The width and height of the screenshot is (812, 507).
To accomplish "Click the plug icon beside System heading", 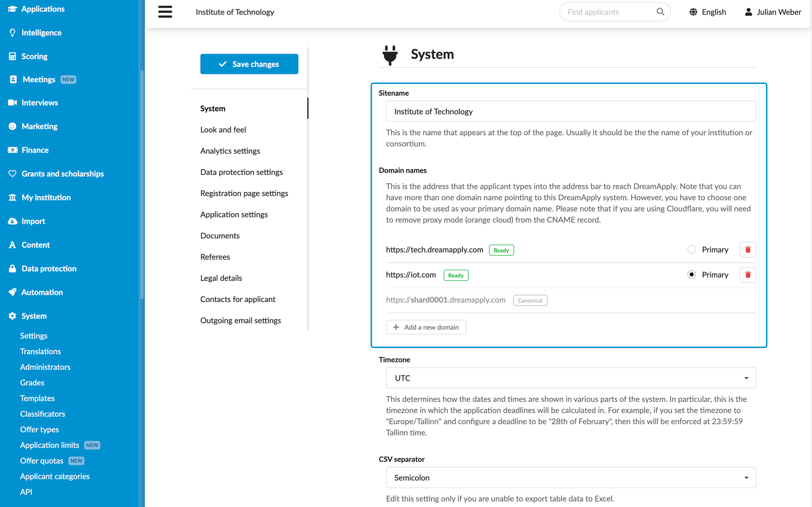I will [390, 55].
